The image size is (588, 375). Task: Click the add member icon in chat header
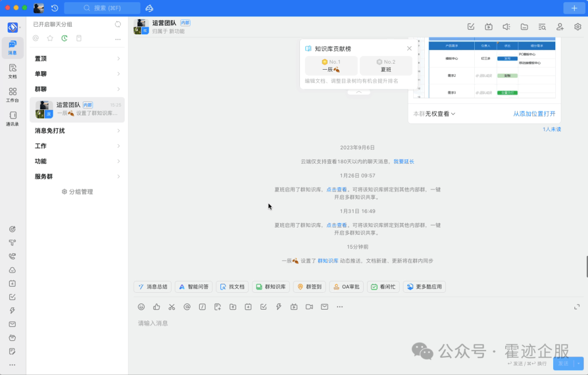560,27
